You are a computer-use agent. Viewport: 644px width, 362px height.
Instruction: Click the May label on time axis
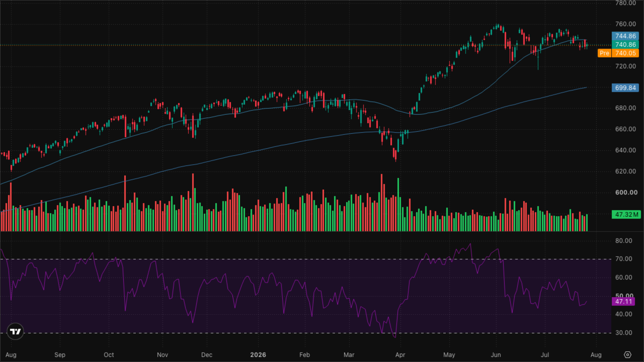(x=449, y=355)
